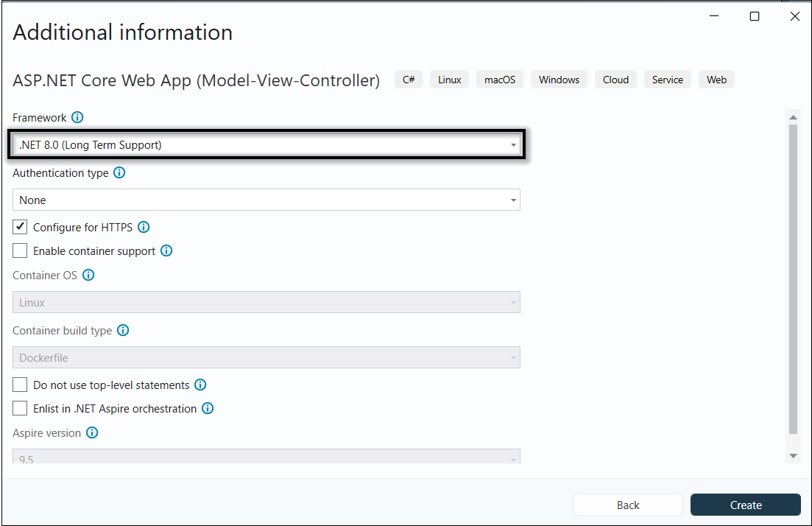Click the Enable container support info icon
Image resolution: width=812 pixels, height=526 pixels.
pos(166,250)
